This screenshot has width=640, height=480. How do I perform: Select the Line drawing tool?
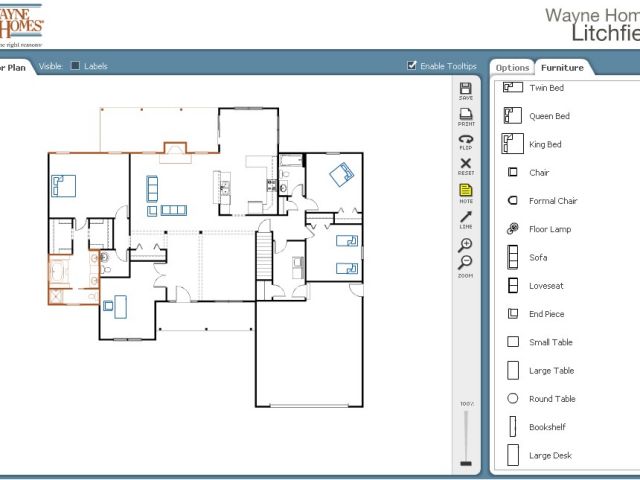pos(466,216)
